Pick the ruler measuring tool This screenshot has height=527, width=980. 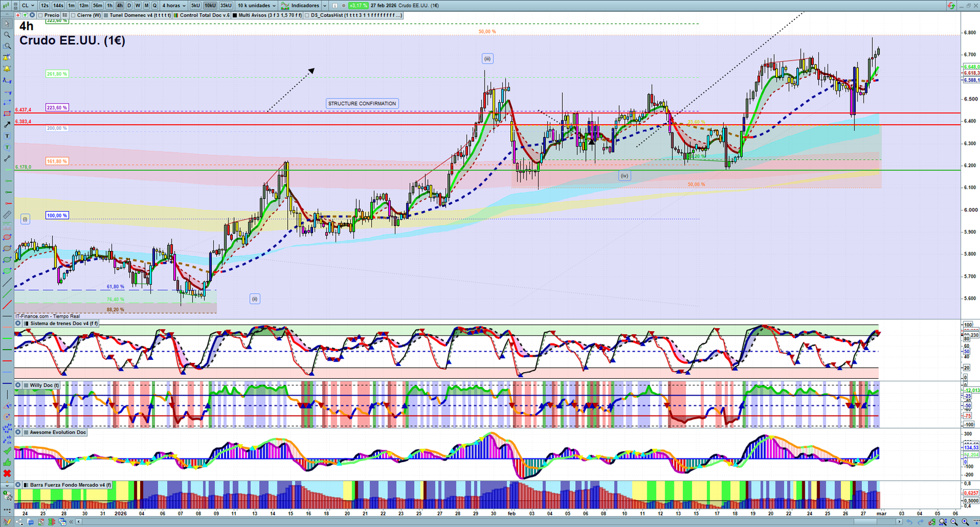[x=7, y=215]
